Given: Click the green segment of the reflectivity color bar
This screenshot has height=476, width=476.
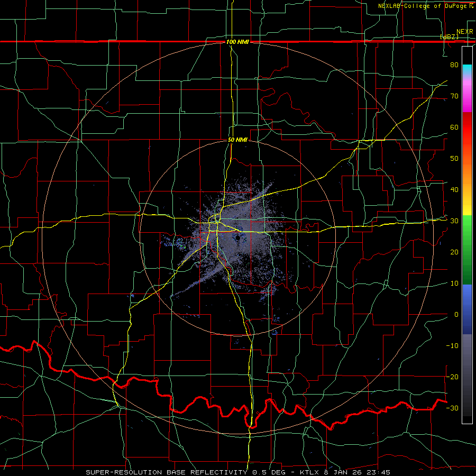Looking at the screenshot, I should 467,250.
